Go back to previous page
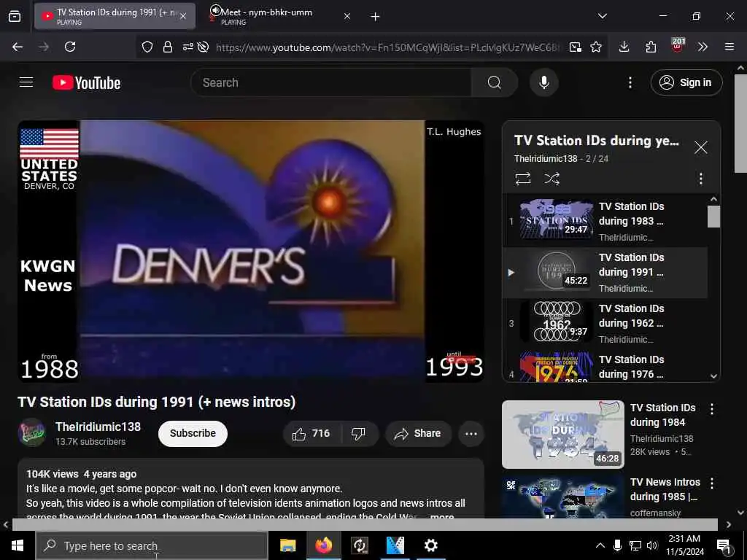Screen dimensions: 747x560 pos(18,47)
